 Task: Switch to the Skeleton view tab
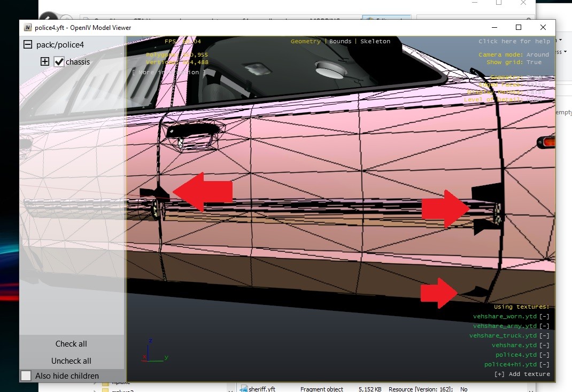click(x=375, y=41)
